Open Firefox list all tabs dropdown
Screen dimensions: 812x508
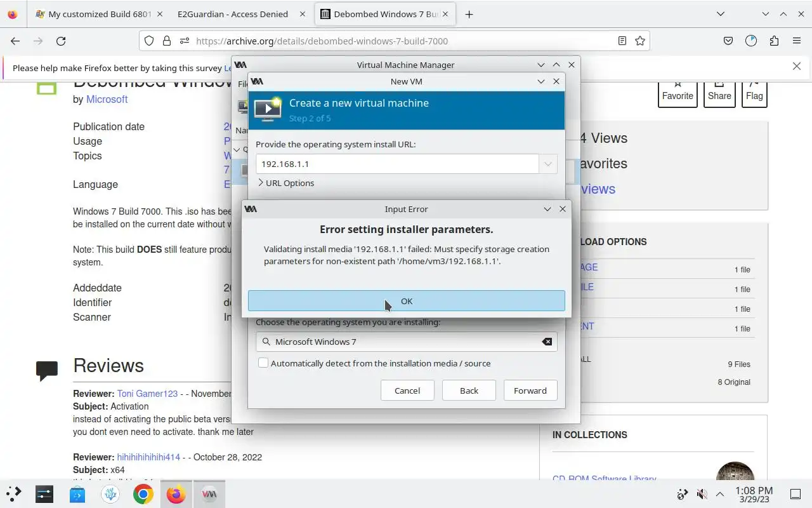click(720, 14)
